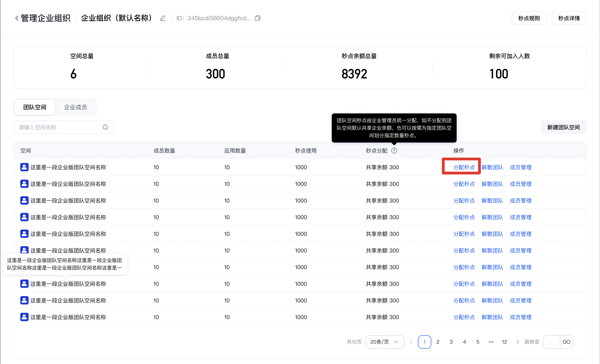Switch to the 企业成员 tab

point(75,107)
